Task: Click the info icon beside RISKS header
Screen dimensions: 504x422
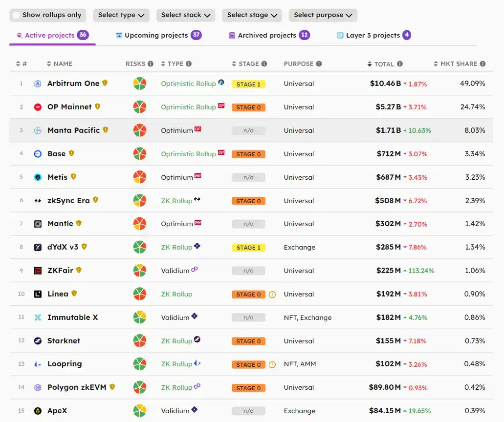Action: point(151,64)
